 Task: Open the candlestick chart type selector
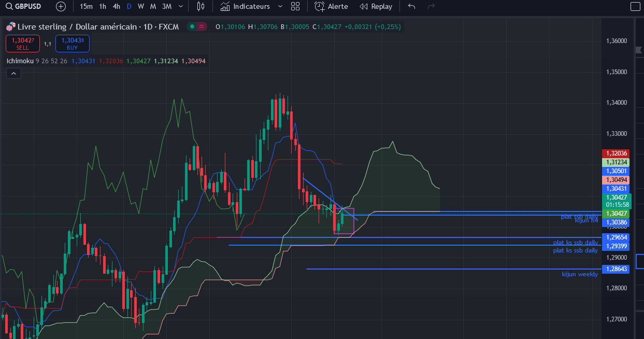coord(201,6)
